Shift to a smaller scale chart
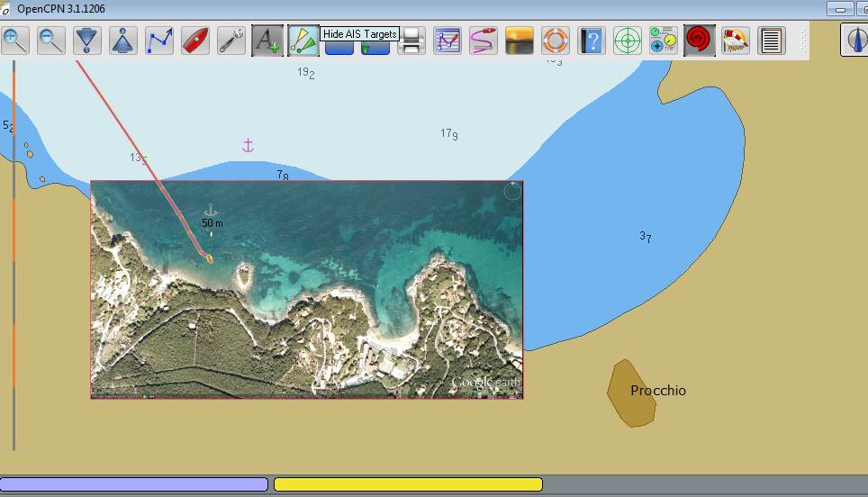The height and width of the screenshot is (497, 868). [x=123, y=41]
